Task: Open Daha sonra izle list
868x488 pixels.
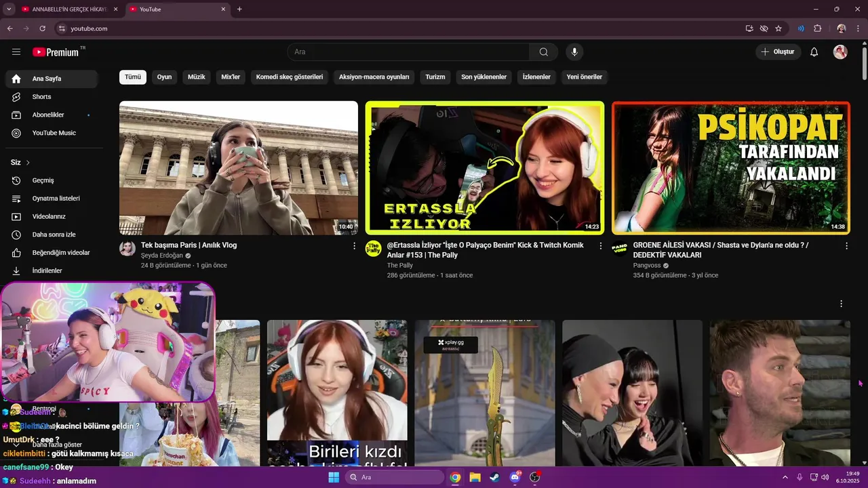Action: (x=52, y=235)
